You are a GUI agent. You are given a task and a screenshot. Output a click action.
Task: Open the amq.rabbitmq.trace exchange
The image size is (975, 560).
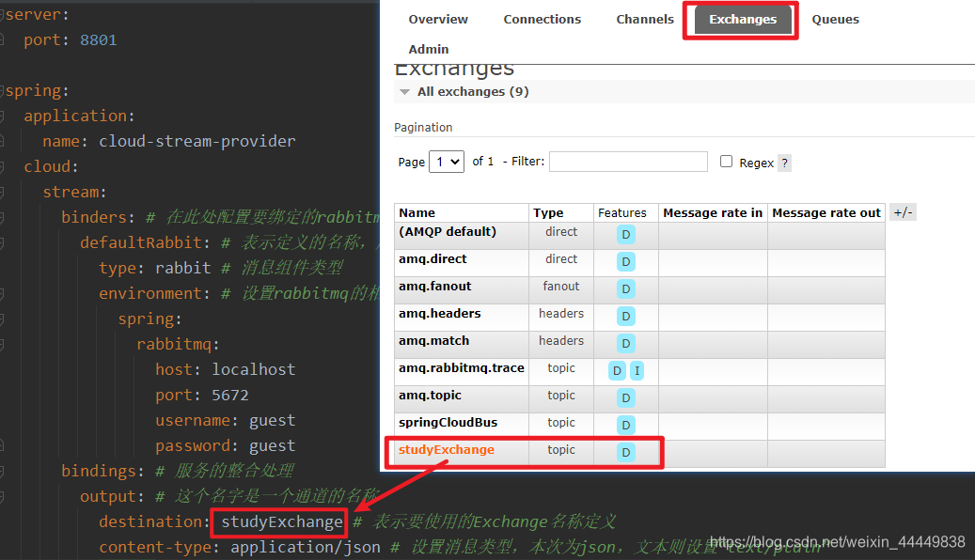tap(462, 368)
